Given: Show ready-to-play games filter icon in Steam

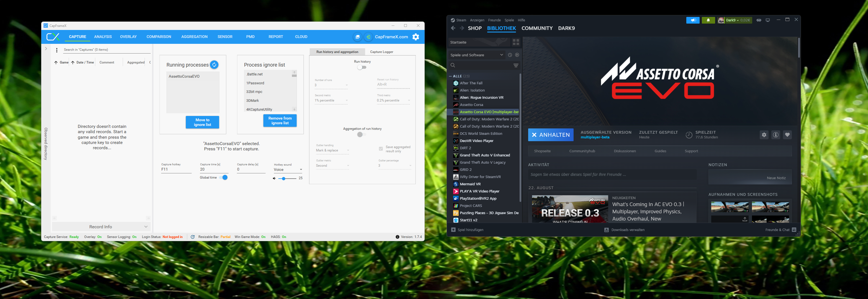Looking at the screenshot, I should (x=517, y=55).
